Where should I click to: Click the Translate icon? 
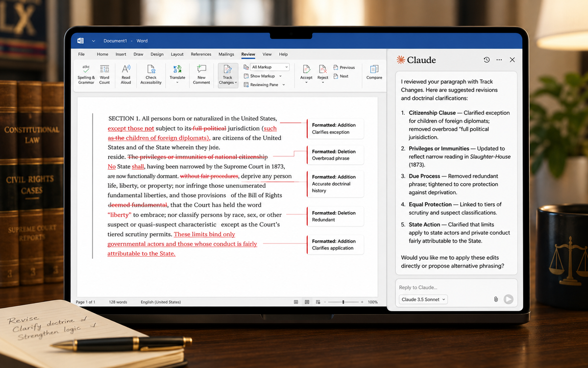point(177,69)
